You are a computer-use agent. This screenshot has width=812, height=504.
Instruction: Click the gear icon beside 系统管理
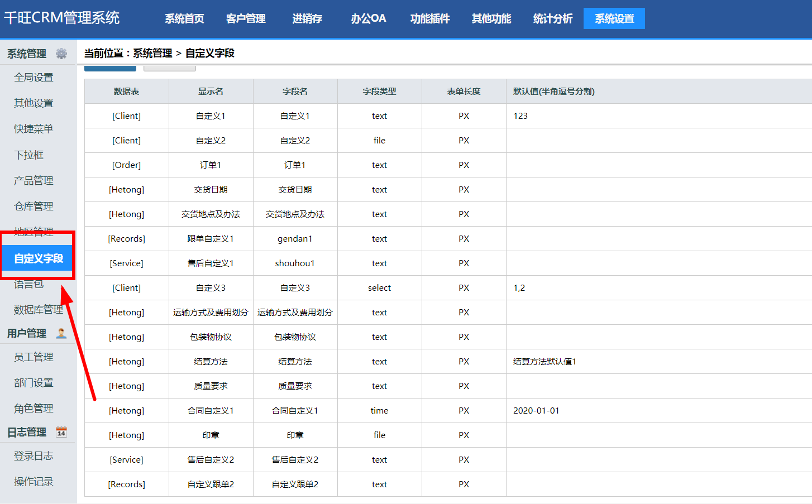pyautogui.click(x=61, y=54)
